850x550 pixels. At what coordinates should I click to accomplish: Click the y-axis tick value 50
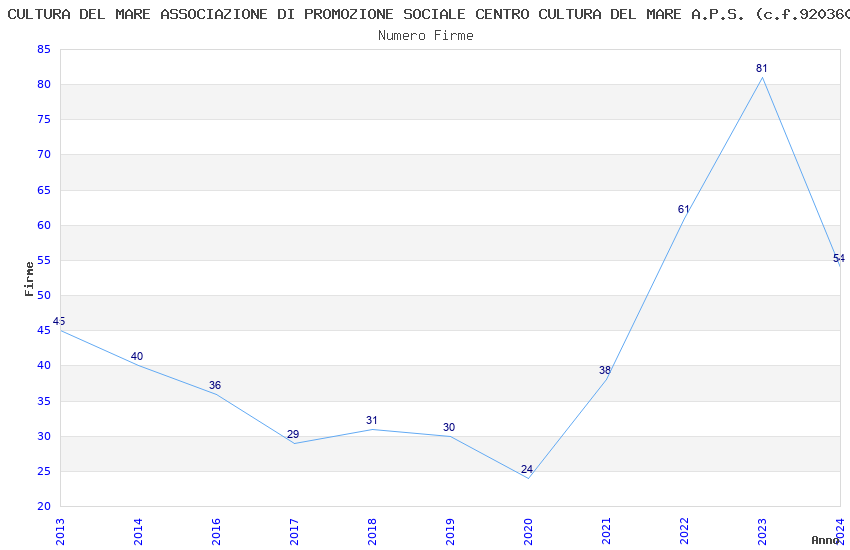pos(44,295)
